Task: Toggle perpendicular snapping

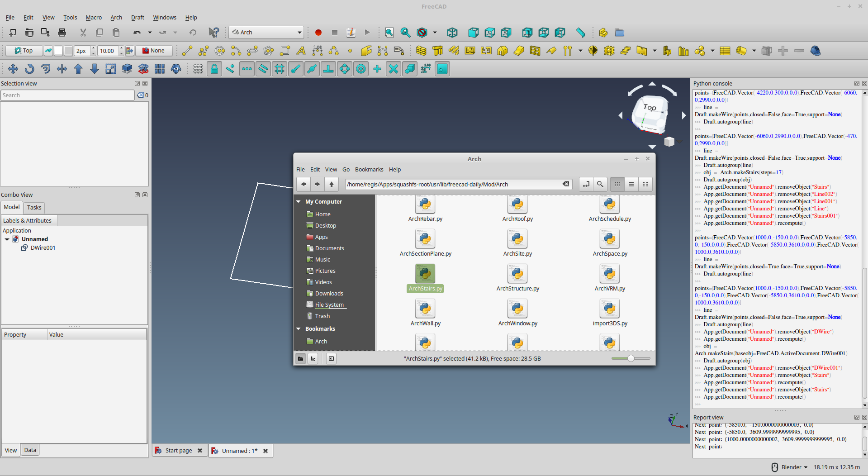Action: (x=328, y=69)
